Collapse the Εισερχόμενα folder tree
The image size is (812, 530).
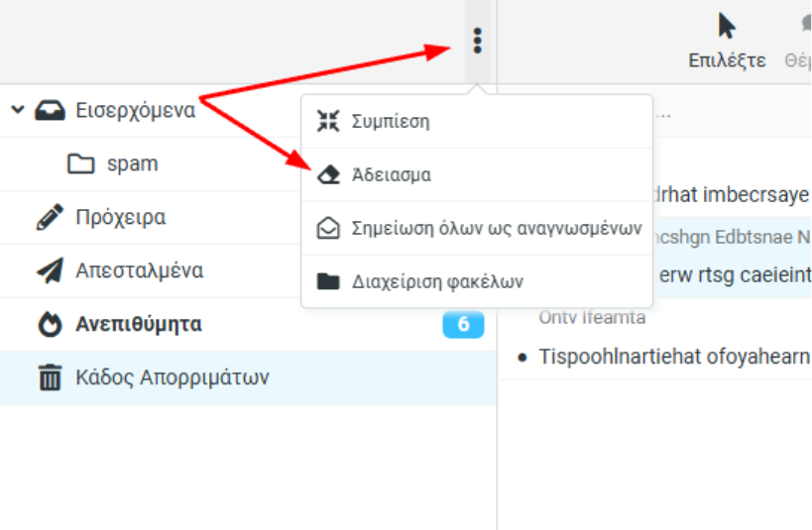click(17, 110)
